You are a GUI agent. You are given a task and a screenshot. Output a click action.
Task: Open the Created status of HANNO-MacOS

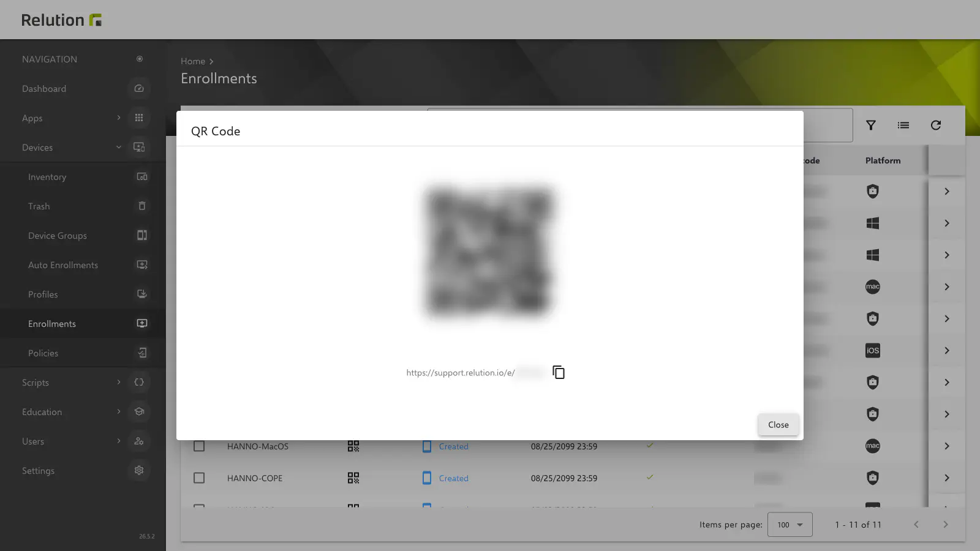point(453,446)
